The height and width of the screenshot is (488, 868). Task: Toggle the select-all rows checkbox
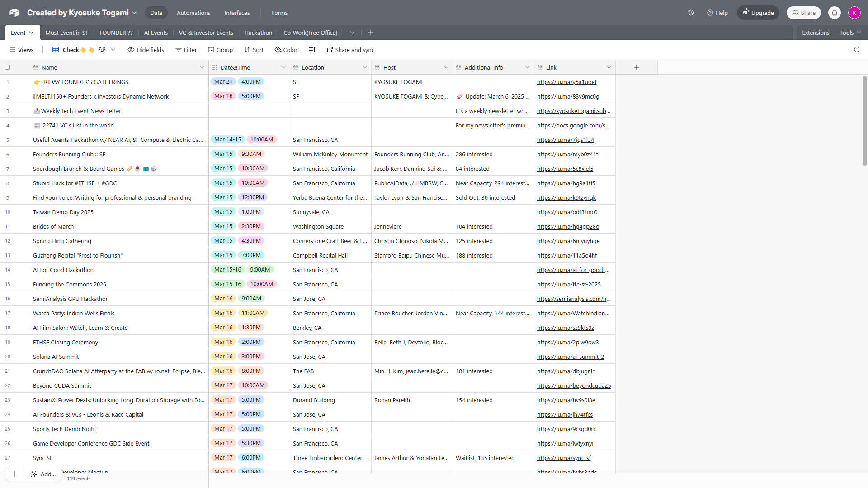[8, 67]
